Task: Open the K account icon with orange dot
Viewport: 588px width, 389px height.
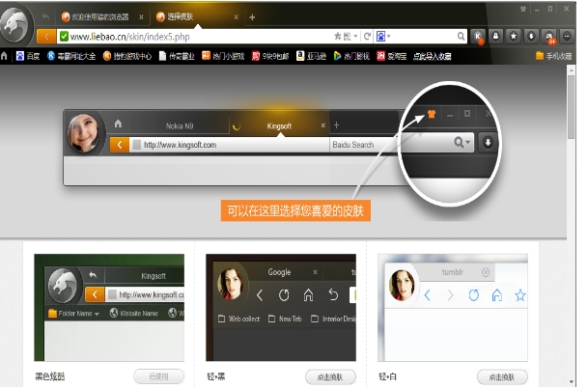Action: point(478,37)
